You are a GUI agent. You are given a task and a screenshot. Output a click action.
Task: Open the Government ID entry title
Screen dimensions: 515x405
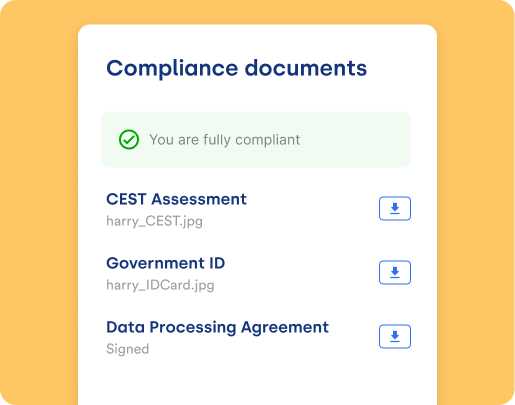coord(166,263)
